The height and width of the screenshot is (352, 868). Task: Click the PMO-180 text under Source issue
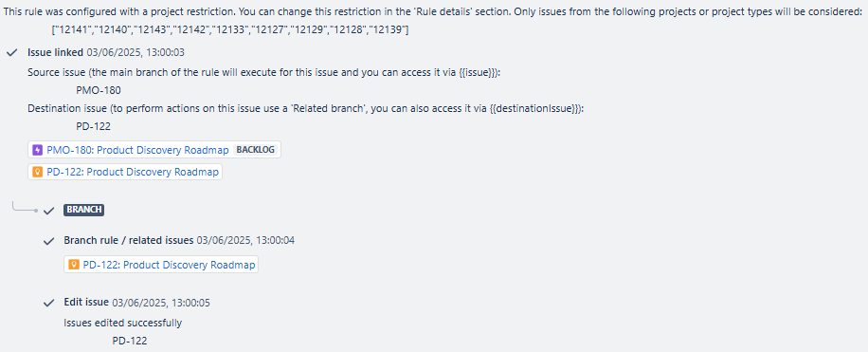click(98, 90)
